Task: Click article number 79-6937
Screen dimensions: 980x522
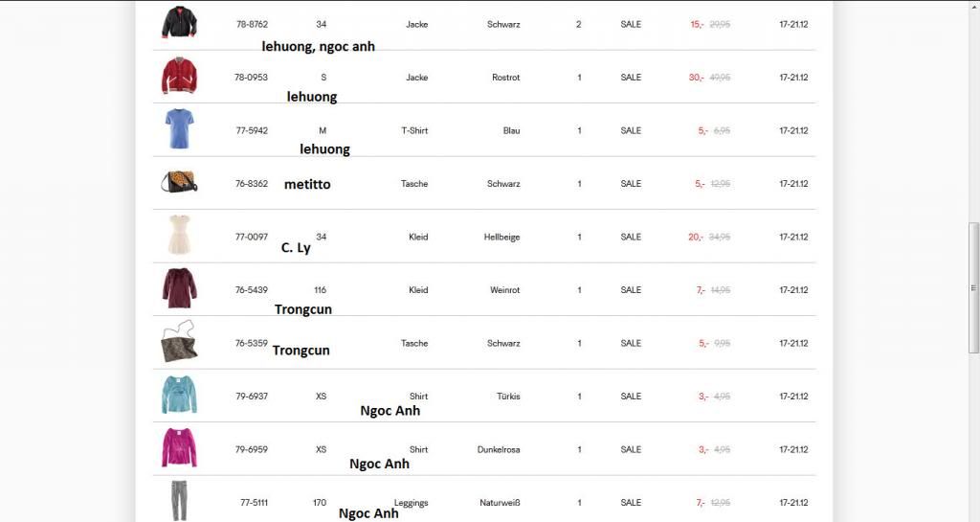Action: (252, 397)
